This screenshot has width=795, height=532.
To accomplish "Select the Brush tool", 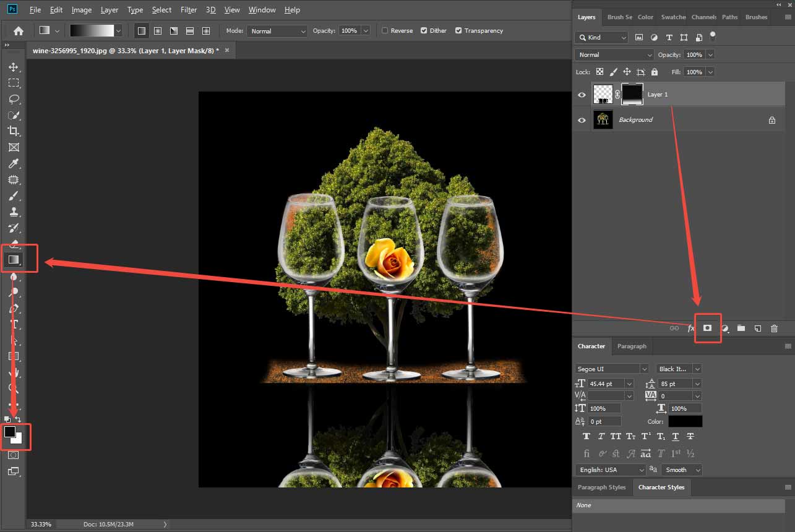I will [x=14, y=196].
